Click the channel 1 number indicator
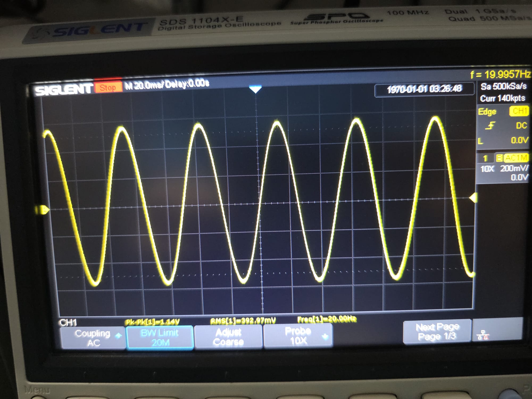The height and width of the screenshot is (399, 532). (485, 158)
